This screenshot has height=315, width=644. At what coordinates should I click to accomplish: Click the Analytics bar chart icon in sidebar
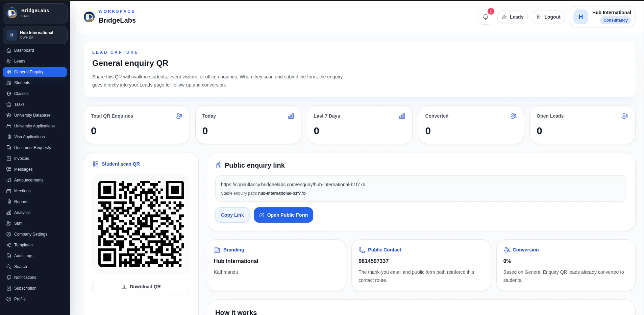9,213
